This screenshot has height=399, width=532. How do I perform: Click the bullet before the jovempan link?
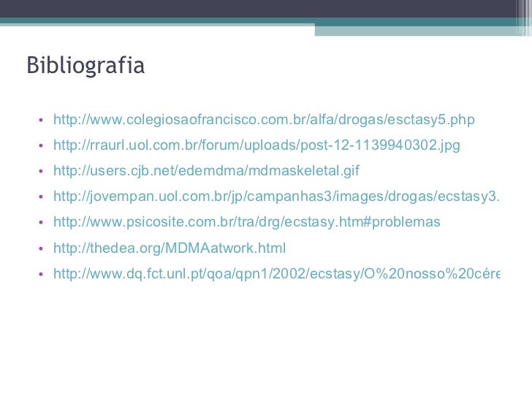click(x=41, y=197)
